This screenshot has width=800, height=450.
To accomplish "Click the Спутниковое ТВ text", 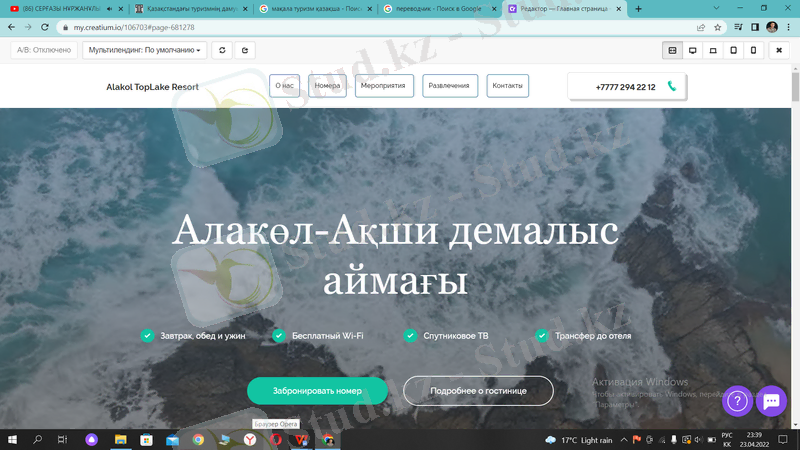I will [x=456, y=336].
